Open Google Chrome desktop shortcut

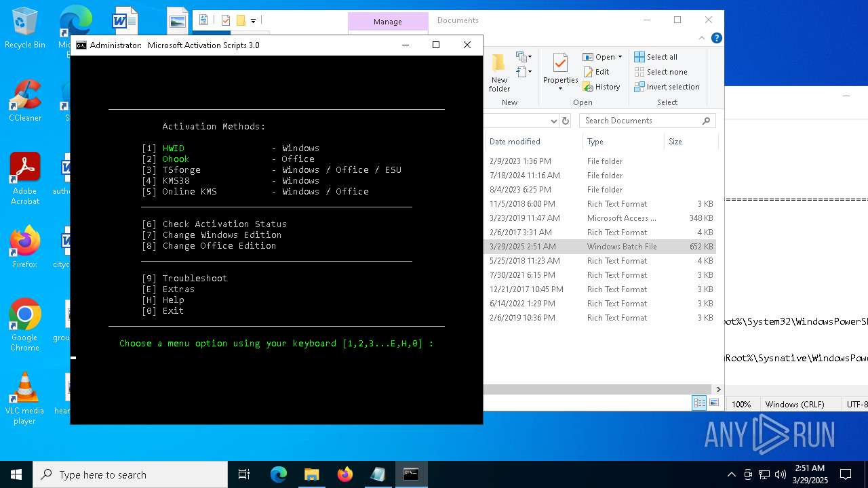pos(25,325)
